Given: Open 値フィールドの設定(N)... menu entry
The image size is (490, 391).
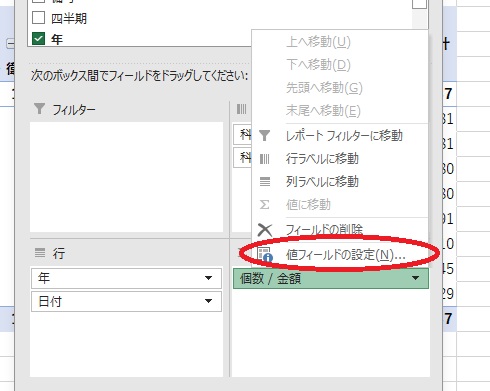Looking at the screenshot, I should pos(340,255).
